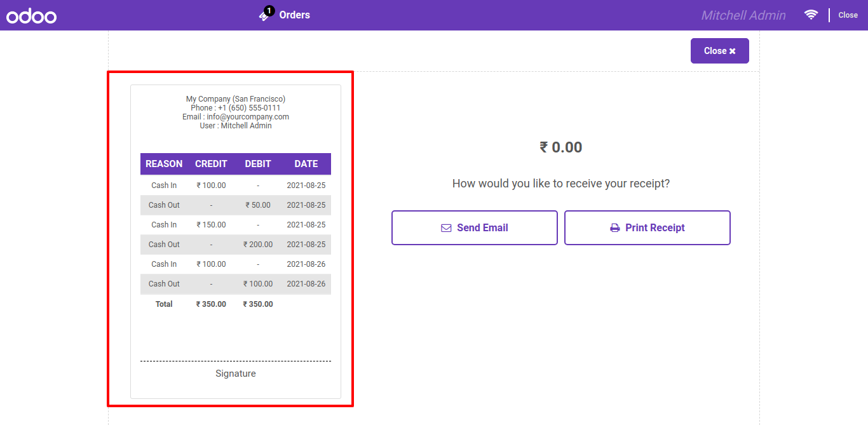868x425 pixels.
Task: Click the total credit ₹ 350.00 in Credit column
Action: tap(211, 304)
